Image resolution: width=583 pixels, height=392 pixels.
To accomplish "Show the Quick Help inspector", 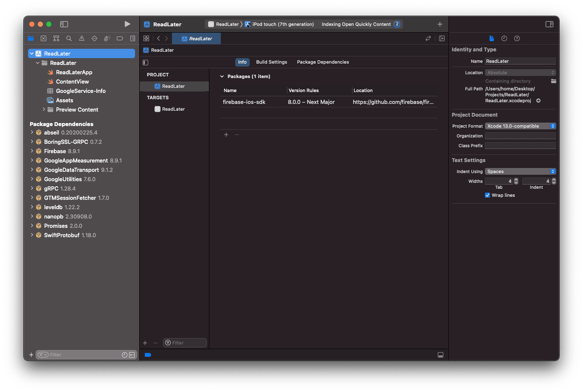I will click(517, 39).
